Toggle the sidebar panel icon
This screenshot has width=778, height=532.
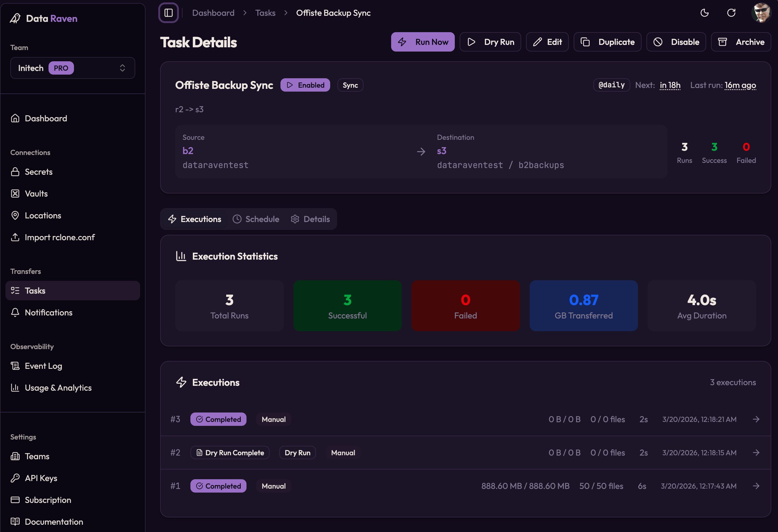tap(168, 13)
